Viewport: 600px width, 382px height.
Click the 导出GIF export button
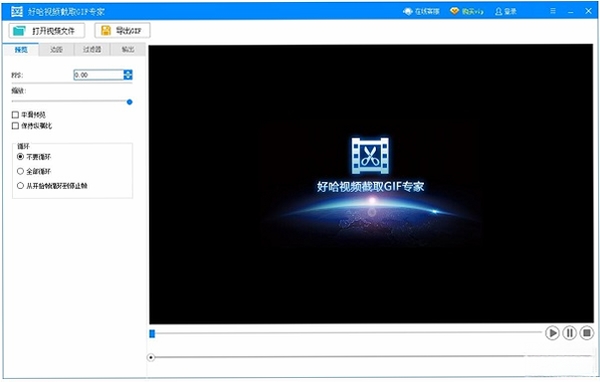tap(122, 31)
